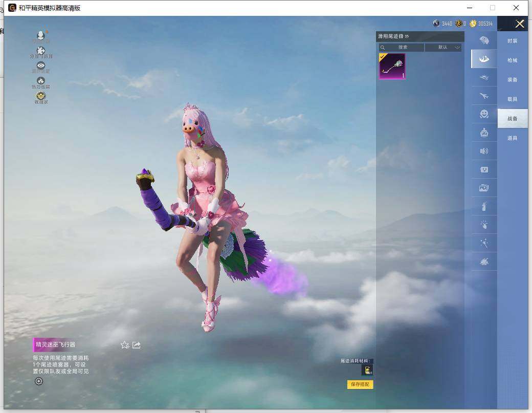Open the picture gallery category icon

[x=484, y=188]
